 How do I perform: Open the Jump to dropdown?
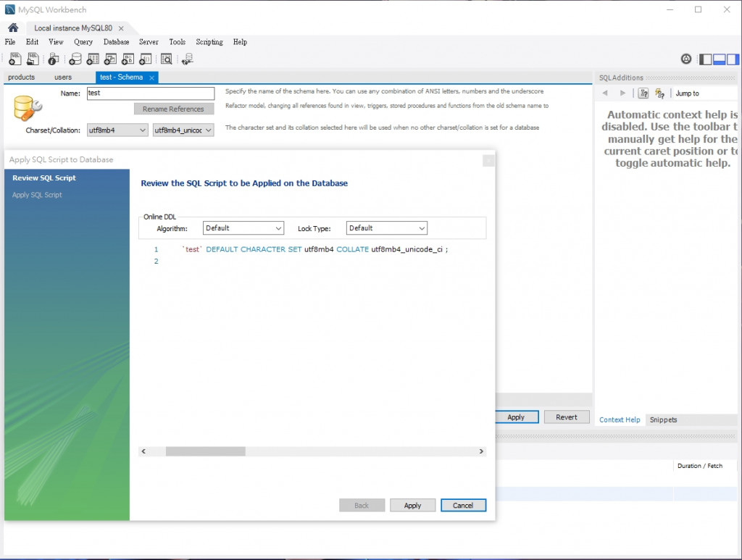[687, 93]
